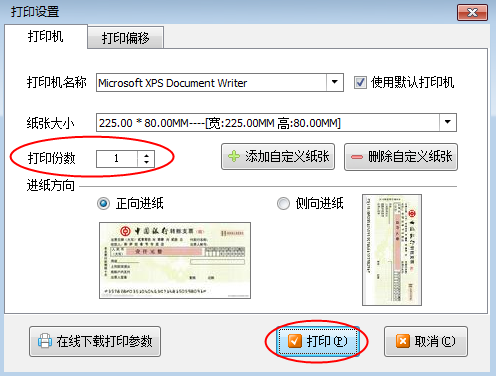The height and width of the screenshot is (376, 496).
Task: Toggle the 使用默认打印机 checkbox
Action: 360,82
